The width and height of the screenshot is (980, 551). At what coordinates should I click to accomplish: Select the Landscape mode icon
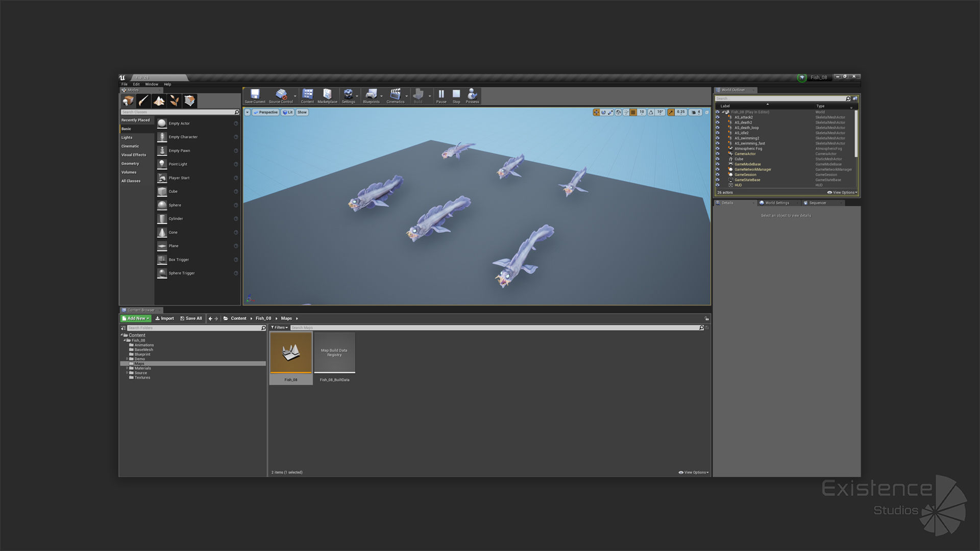click(x=159, y=101)
